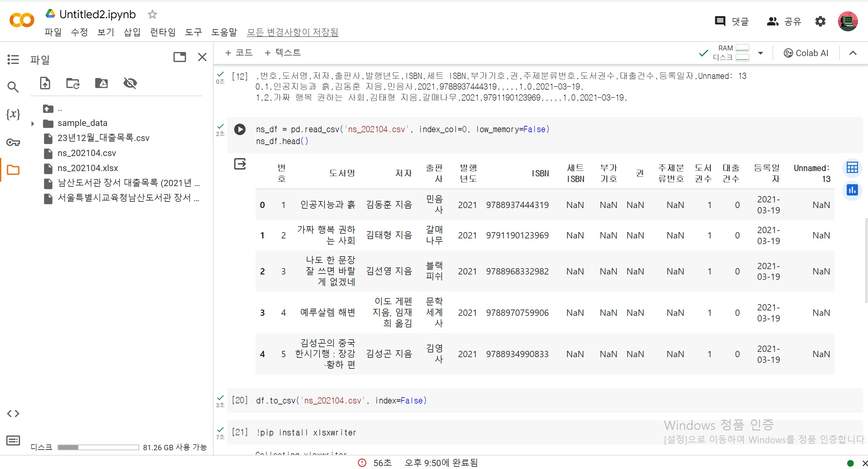
Task: Refresh the file browser folder
Action: click(73, 83)
